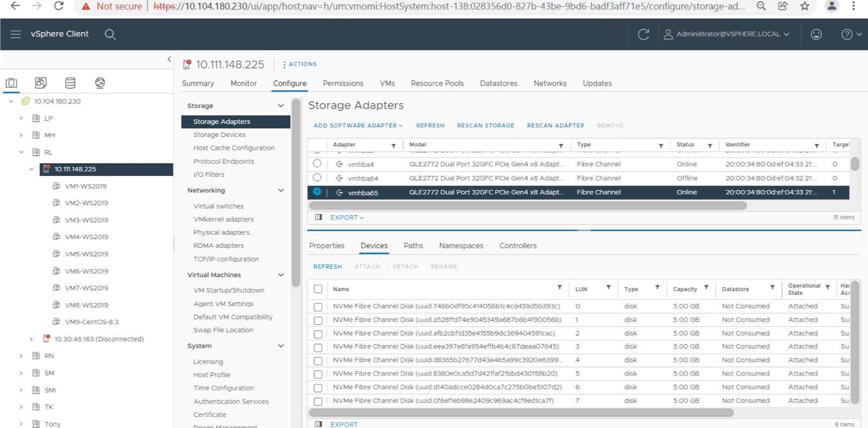Filter the Adapter column
Screen dimensions: 868x428
pos(393,146)
